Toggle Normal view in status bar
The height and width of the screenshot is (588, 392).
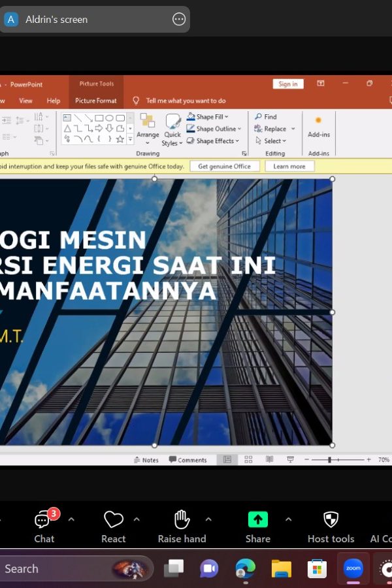(x=227, y=460)
